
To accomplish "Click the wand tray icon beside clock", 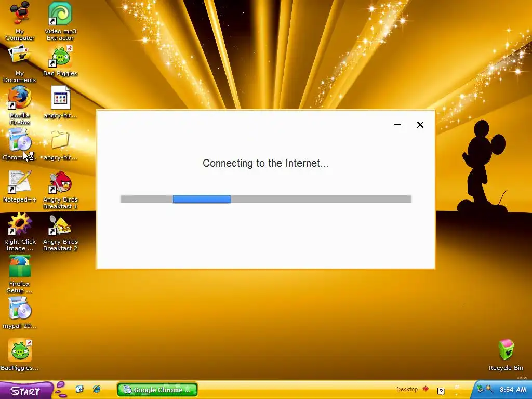I will pyautogui.click(x=489, y=389).
